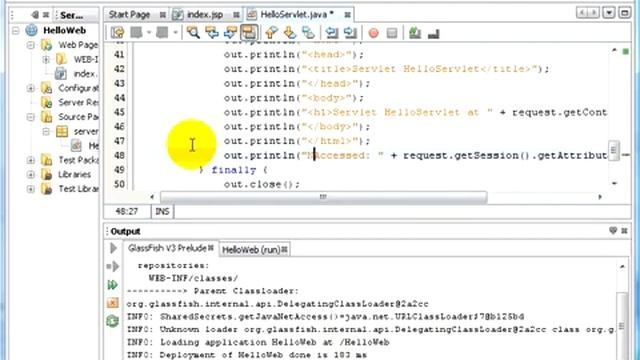Click INS insert mode indicator

(x=162, y=211)
